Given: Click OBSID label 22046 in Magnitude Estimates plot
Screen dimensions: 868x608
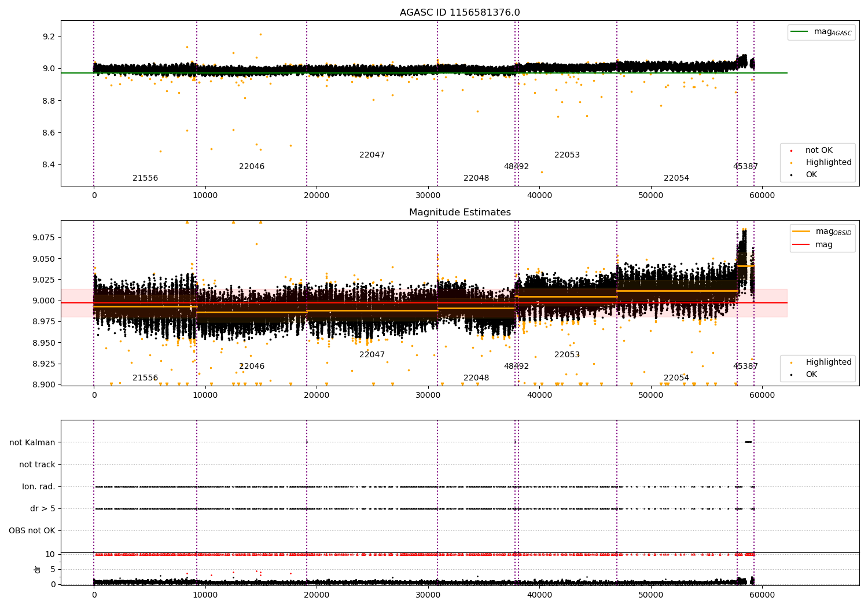Looking at the screenshot, I should 252,367.
